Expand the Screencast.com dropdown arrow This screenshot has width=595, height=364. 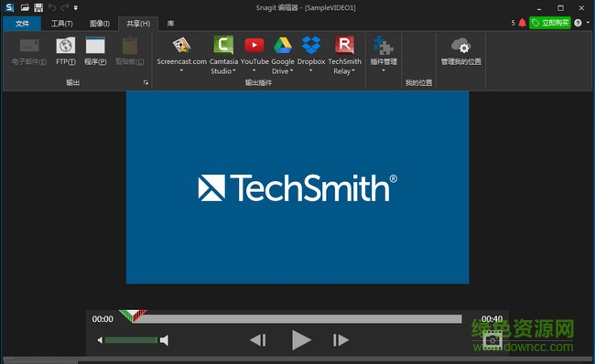coord(181,70)
